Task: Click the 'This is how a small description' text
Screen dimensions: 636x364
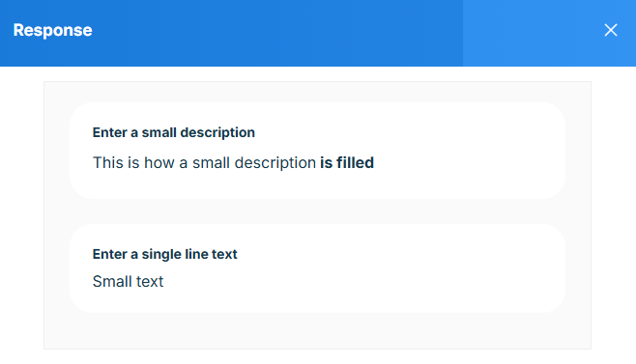Action: click(x=205, y=162)
